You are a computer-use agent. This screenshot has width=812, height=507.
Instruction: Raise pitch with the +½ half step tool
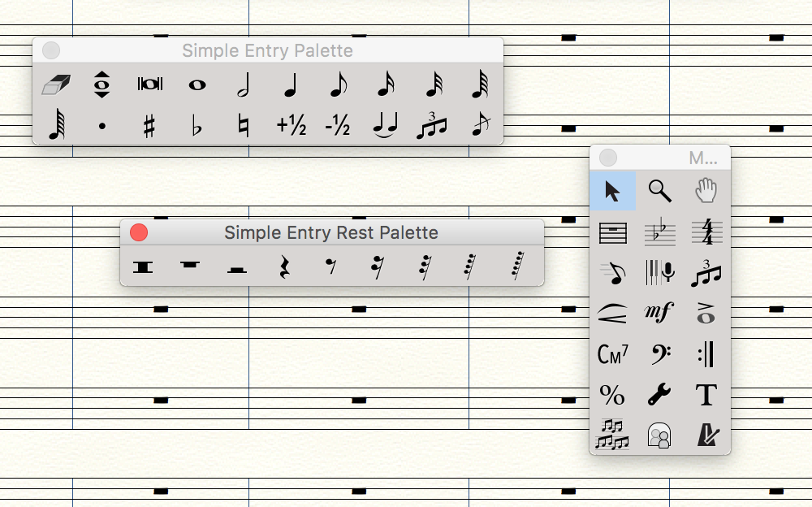[291, 126]
